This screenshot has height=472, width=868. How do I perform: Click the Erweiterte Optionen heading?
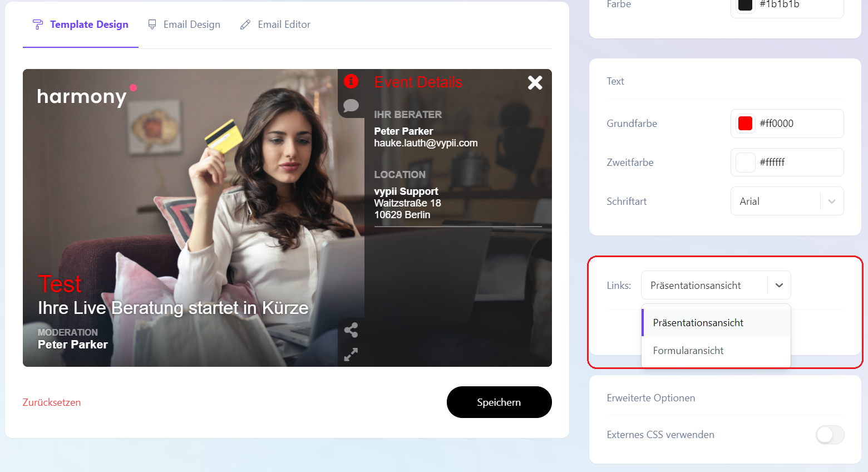click(x=651, y=398)
